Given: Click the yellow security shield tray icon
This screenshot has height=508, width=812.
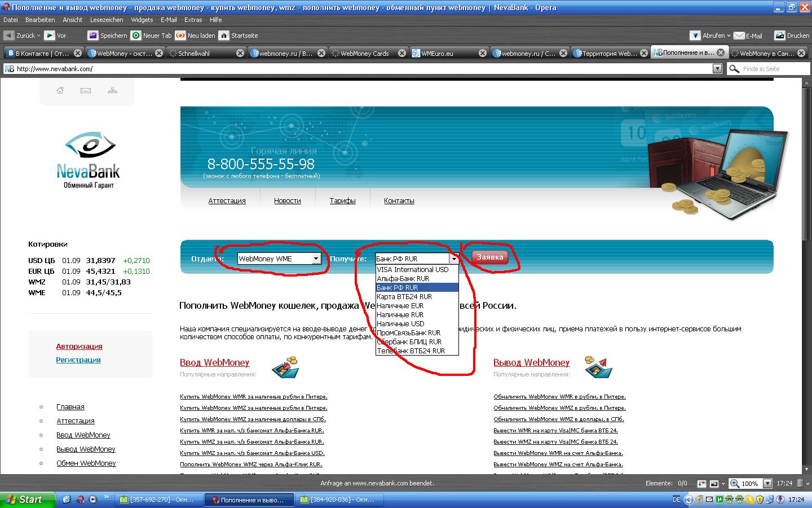Looking at the screenshot, I should pos(760,500).
